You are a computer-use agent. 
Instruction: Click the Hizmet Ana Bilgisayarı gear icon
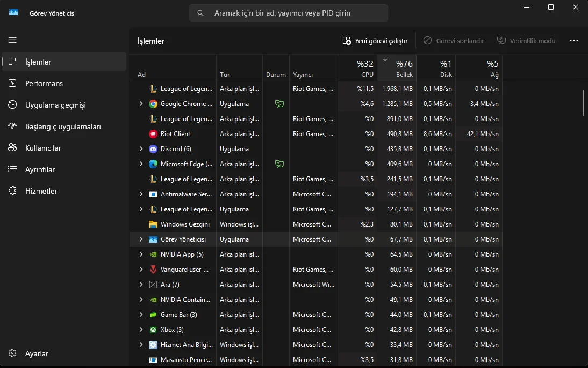[153, 345]
